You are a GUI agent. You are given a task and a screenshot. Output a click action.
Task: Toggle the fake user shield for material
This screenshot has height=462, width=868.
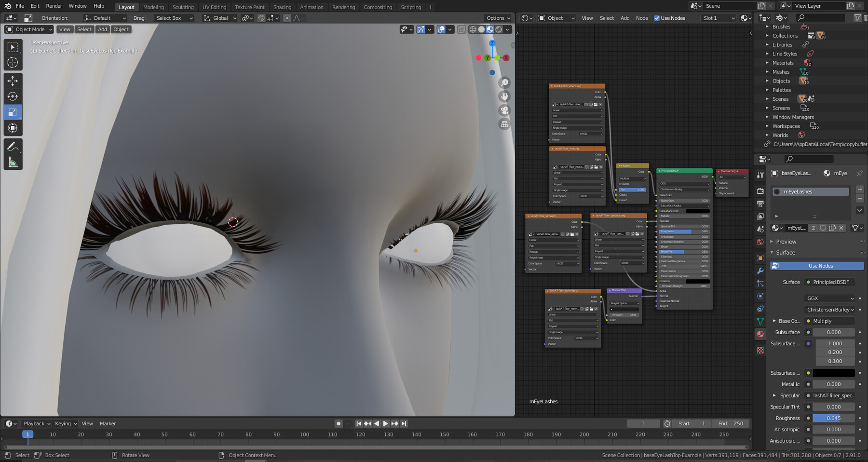tap(823, 228)
